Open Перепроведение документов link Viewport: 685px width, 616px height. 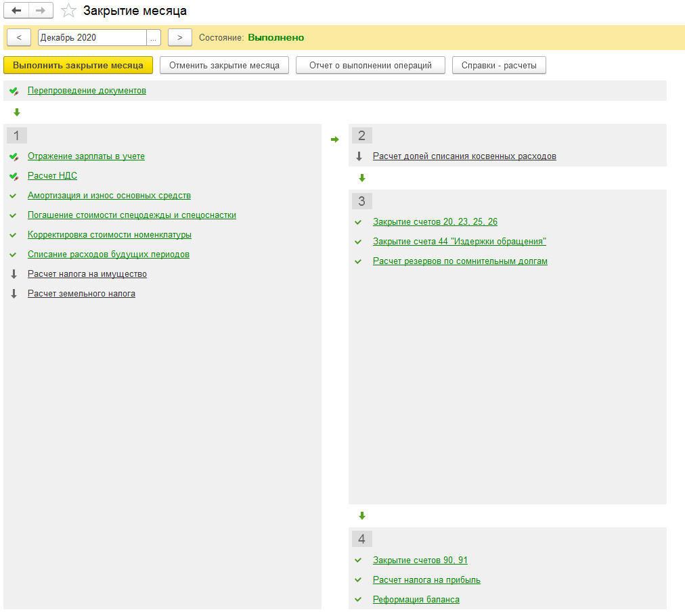tap(87, 91)
